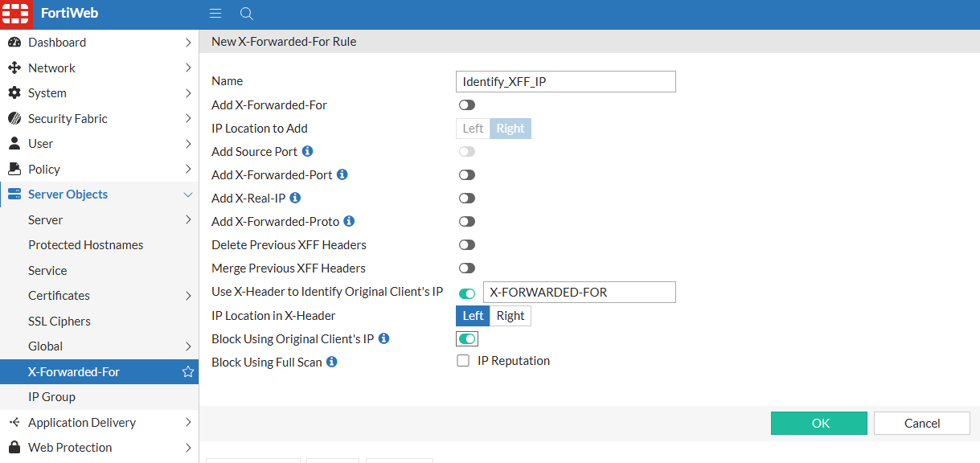
Task: Toggle the hamburger menu icon
Action: click(x=215, y=14)
